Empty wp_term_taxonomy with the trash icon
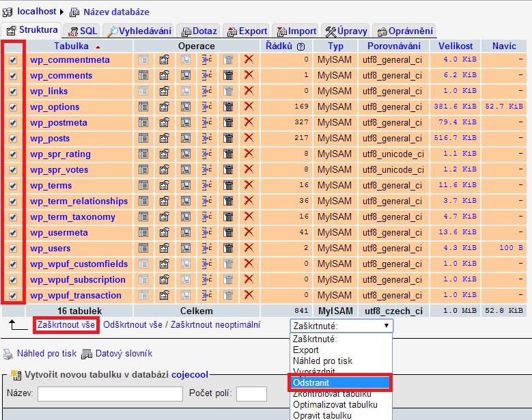532x420 pixels. point(228,216)
